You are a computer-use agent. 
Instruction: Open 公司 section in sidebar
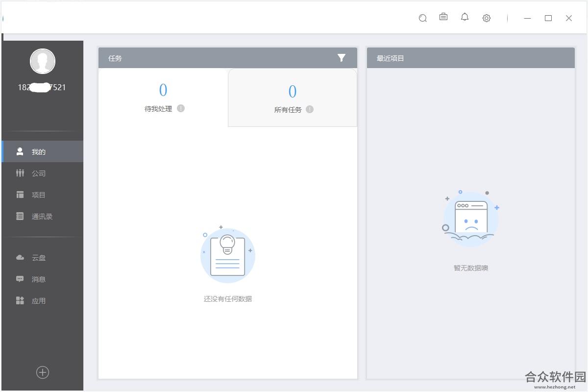pyautogui.click(x=43, y=173)
